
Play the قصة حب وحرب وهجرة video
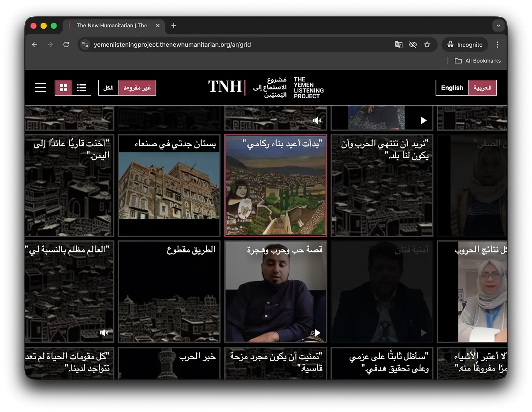click(x=317, y=333)
